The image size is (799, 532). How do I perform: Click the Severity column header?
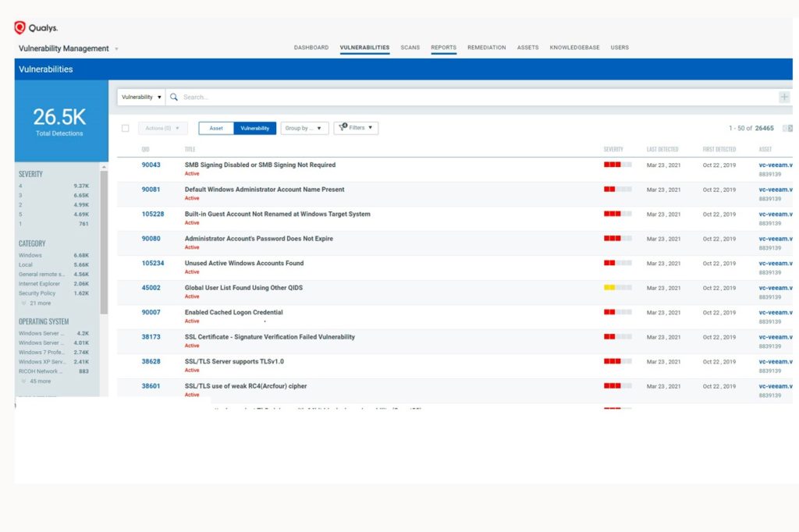(613, 149)
